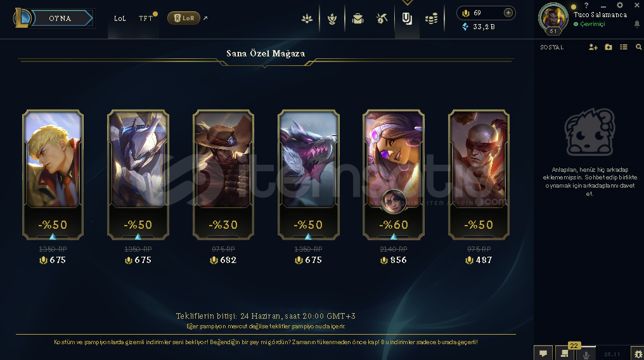Open the Your Shop tab icon
Image resolution: width=644 pixels, height=360 pixels.
click(x=407, y=18)
